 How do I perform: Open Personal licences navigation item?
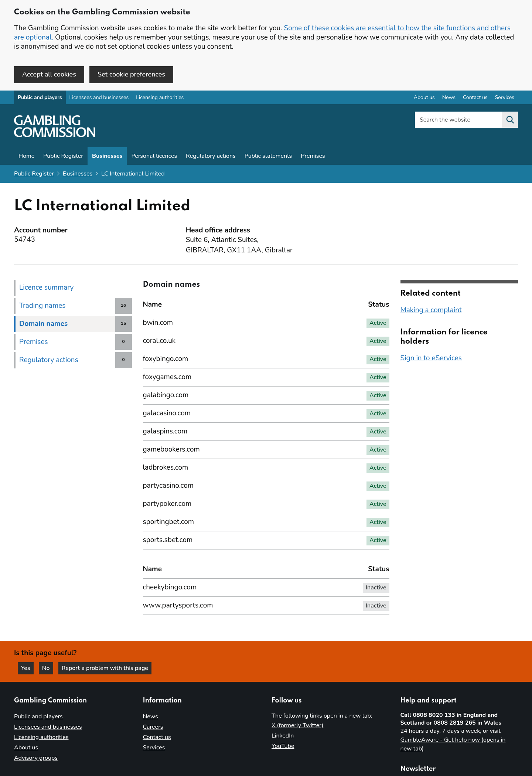[x=154, y=156]
